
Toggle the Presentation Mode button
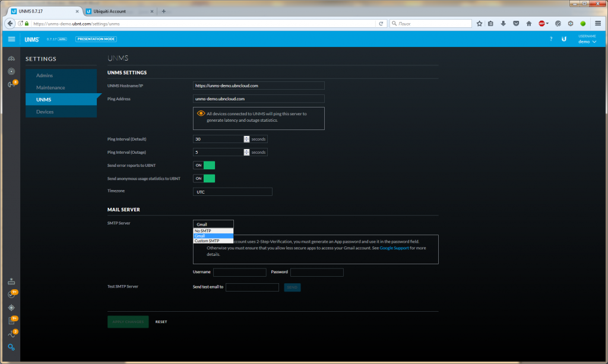[x=96, y=39]
